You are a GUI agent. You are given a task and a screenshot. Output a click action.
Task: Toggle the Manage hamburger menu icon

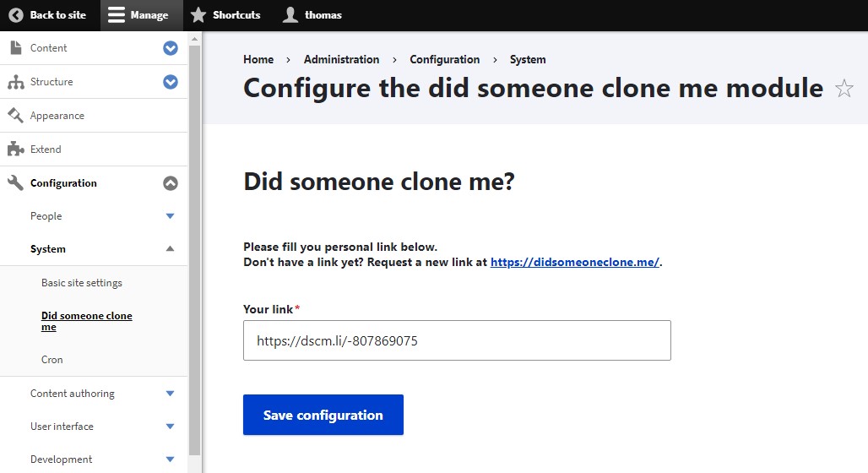point(117,15)
